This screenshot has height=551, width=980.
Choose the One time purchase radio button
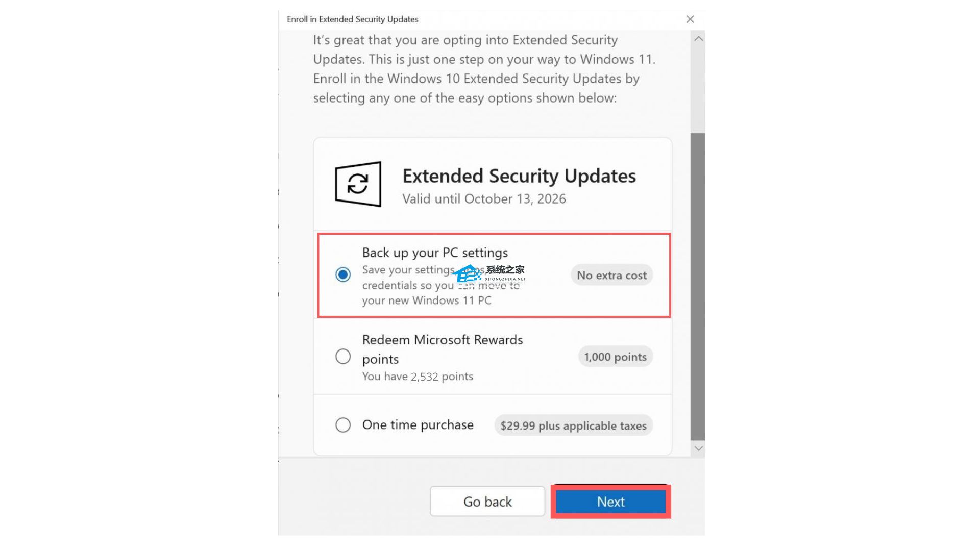343,425
